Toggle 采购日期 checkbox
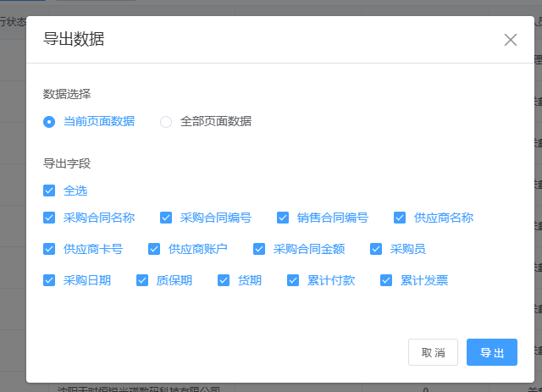 pos(50,280)
